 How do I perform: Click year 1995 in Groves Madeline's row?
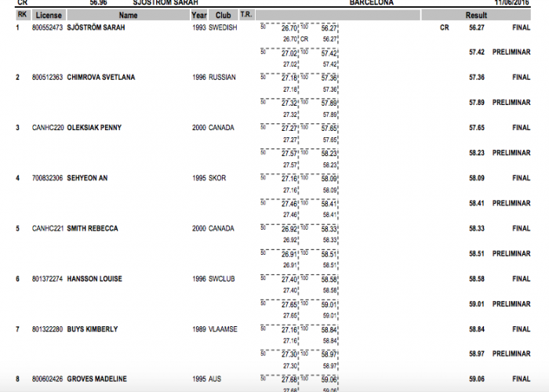tap(199, 379)
